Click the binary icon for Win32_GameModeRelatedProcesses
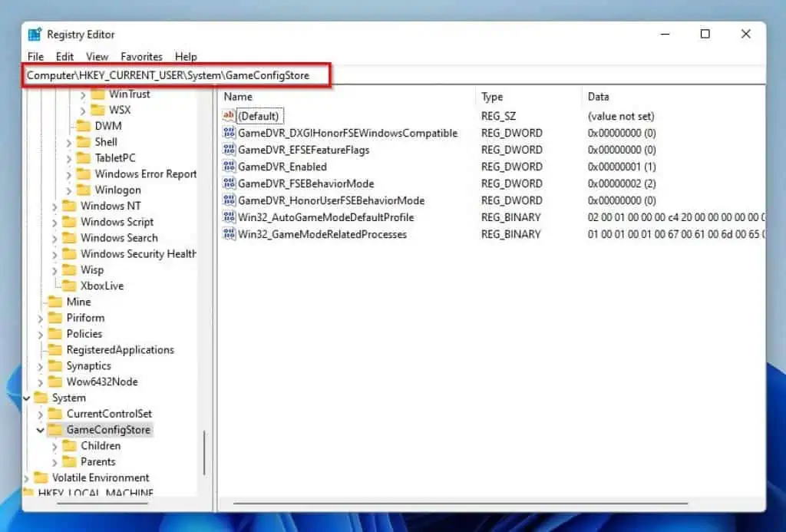The width and height of the screenshot is (786, 532). pyautogui.click(x=229, y=234)
